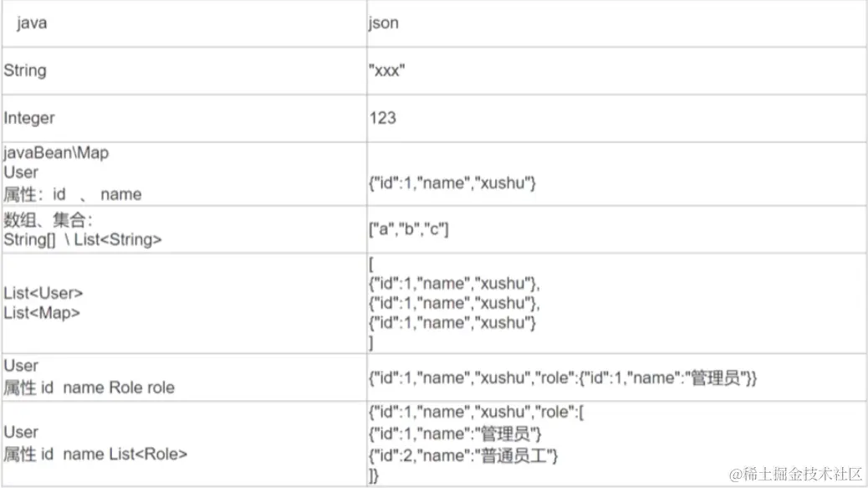Select the opening bracket of the user list JSON
This screenshot has height=488, width=868.
(x=370, y=265)
